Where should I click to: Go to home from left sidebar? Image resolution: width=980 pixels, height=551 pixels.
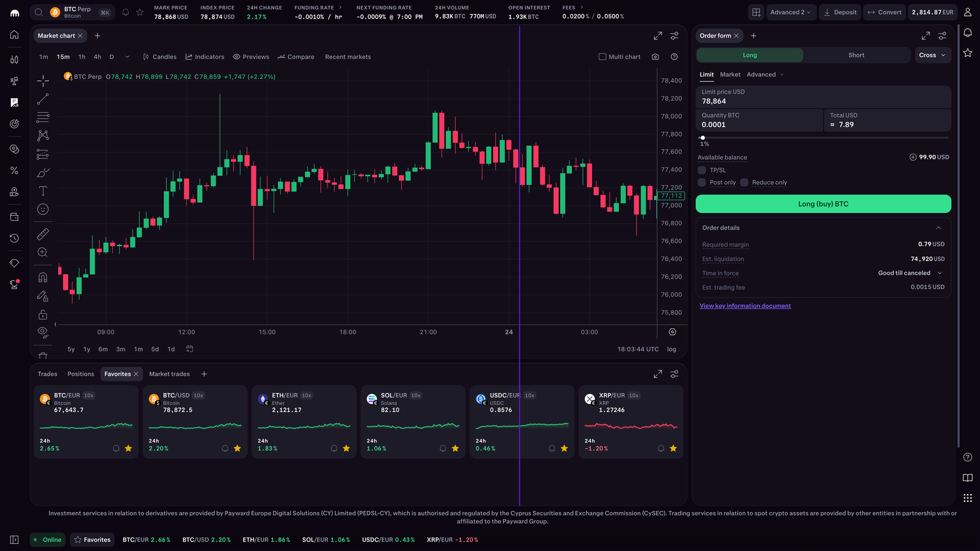coord(14,34)
